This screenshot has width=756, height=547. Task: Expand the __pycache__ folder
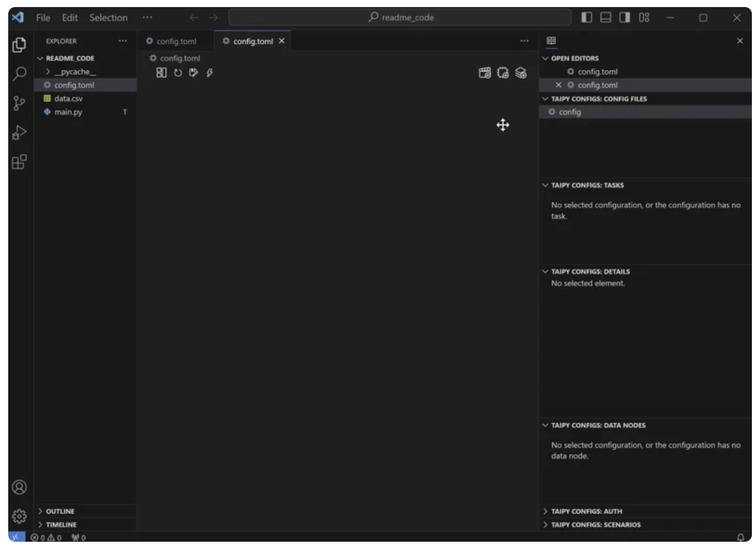pos(85,72)
